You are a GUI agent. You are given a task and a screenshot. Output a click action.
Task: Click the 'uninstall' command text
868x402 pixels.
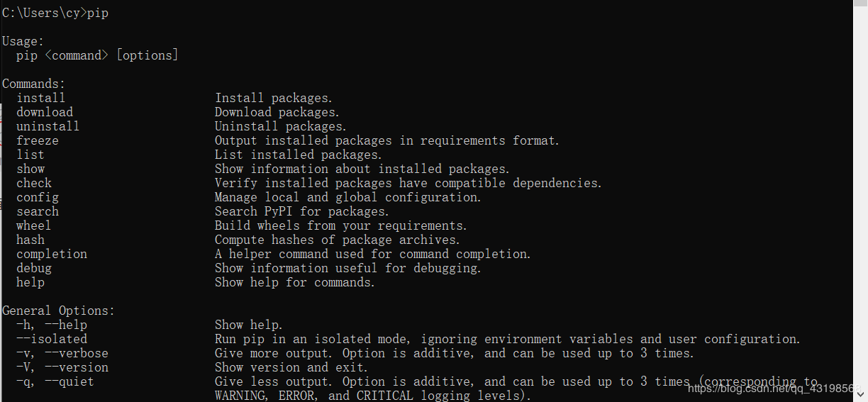[x=48, y=126]
